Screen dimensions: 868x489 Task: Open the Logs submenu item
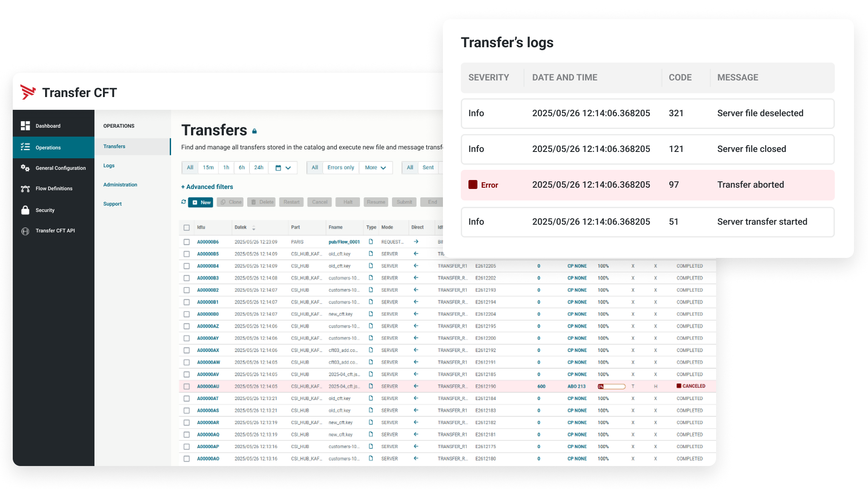(x=109, y=166)
